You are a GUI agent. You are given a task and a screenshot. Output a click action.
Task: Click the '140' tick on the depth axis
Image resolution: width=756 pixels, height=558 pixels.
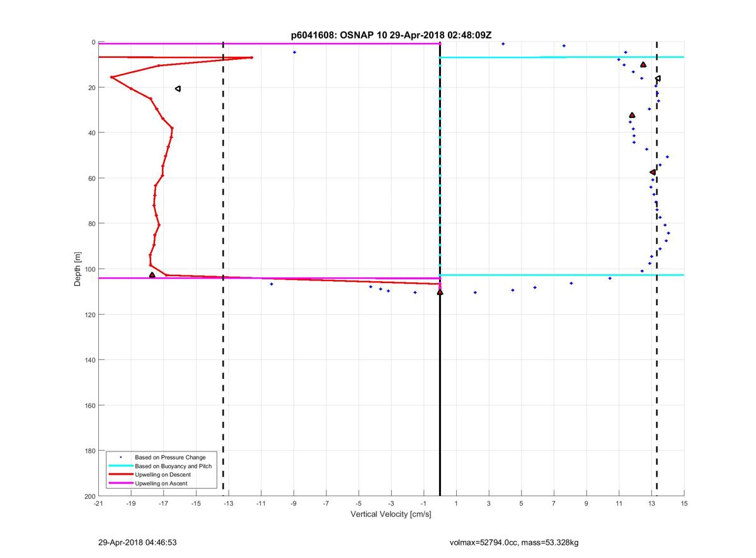(89, 360)
